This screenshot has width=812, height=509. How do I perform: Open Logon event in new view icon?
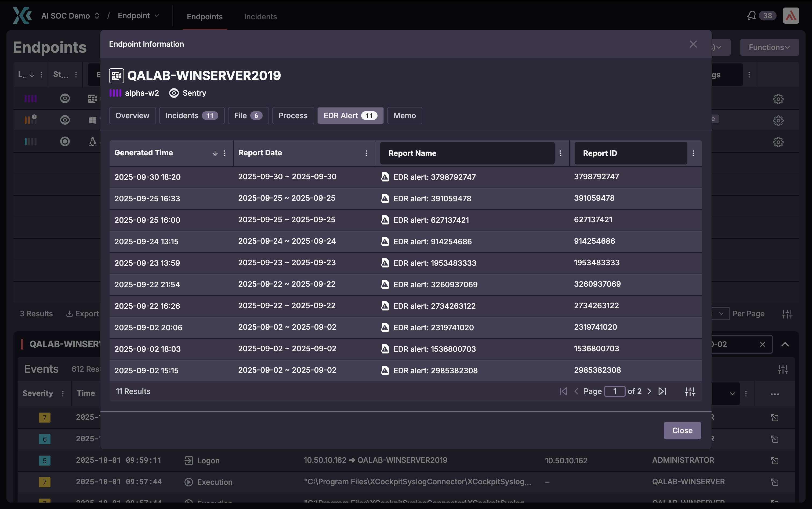pos(775,461)
